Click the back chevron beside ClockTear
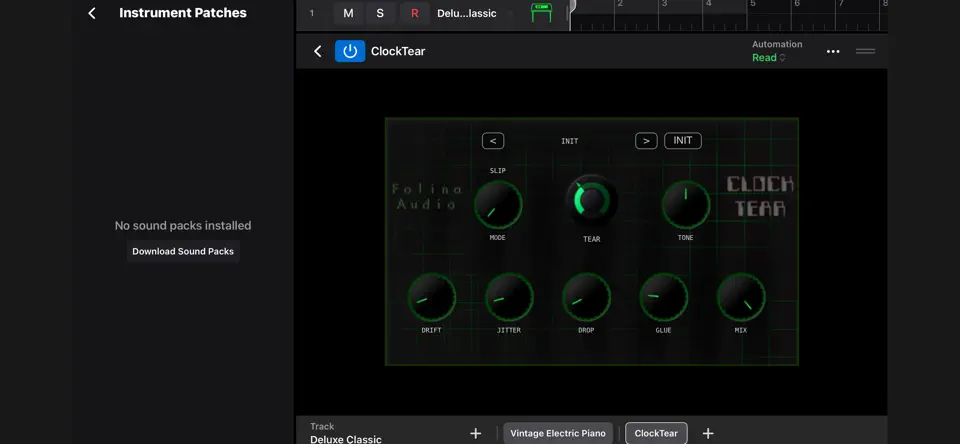 317,51
